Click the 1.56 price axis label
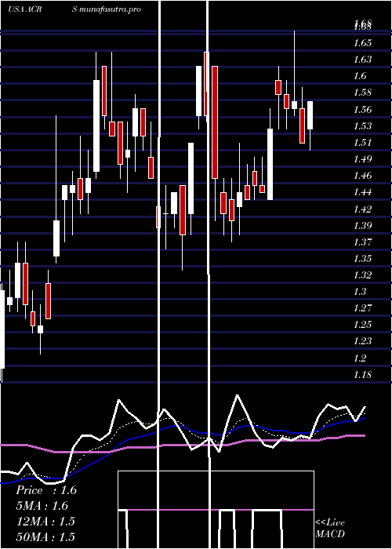This screenshot has width=392, height=549. [362, 110]
